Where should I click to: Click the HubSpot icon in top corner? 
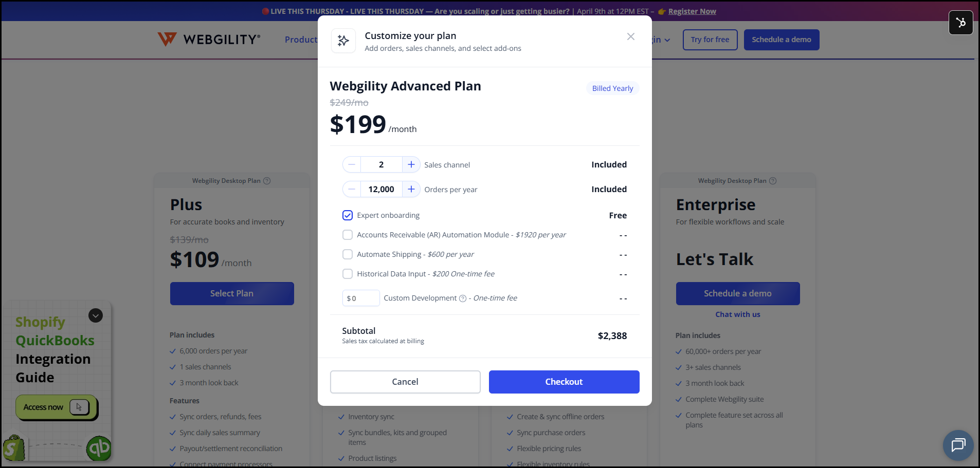pos(960,23)
